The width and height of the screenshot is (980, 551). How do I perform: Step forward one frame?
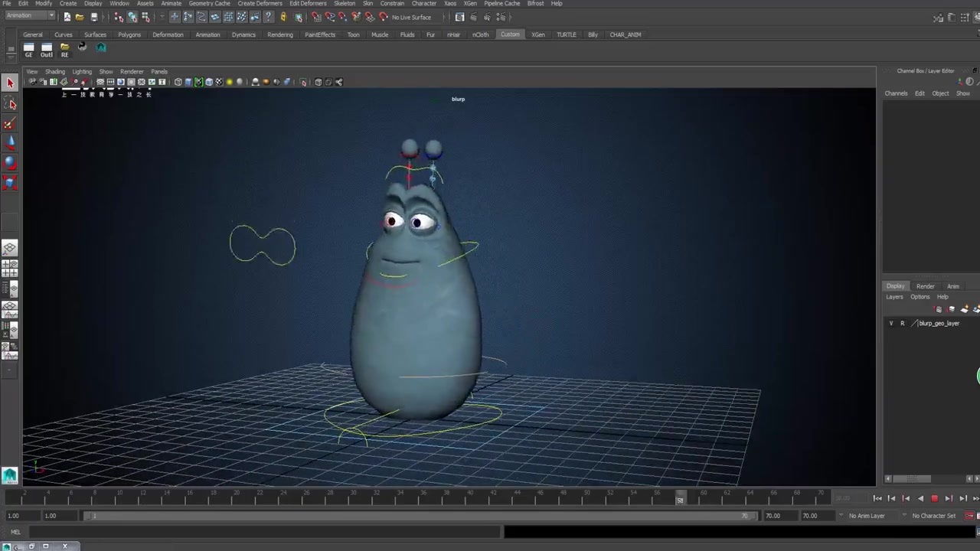point(963,498)
